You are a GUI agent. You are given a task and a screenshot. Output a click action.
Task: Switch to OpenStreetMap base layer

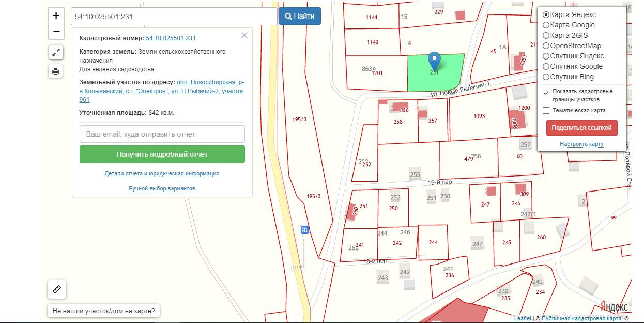(x=546, y=46)
